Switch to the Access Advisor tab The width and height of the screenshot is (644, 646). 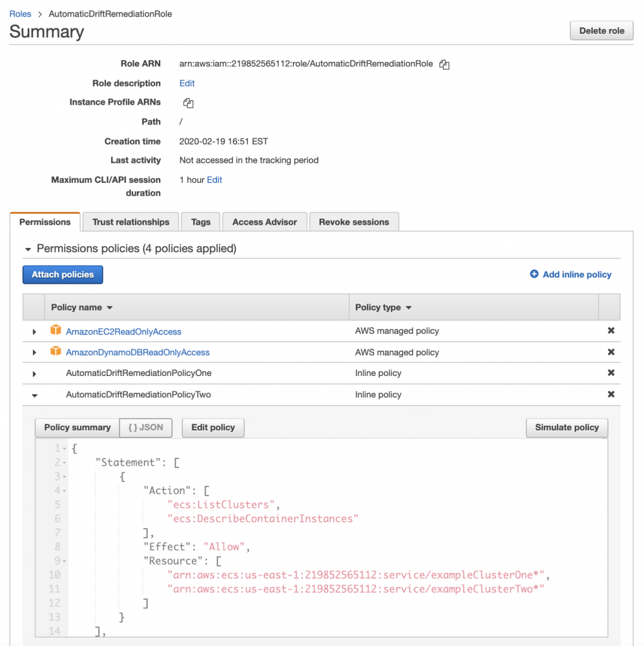pyautogui.click(x=264, y=222)
